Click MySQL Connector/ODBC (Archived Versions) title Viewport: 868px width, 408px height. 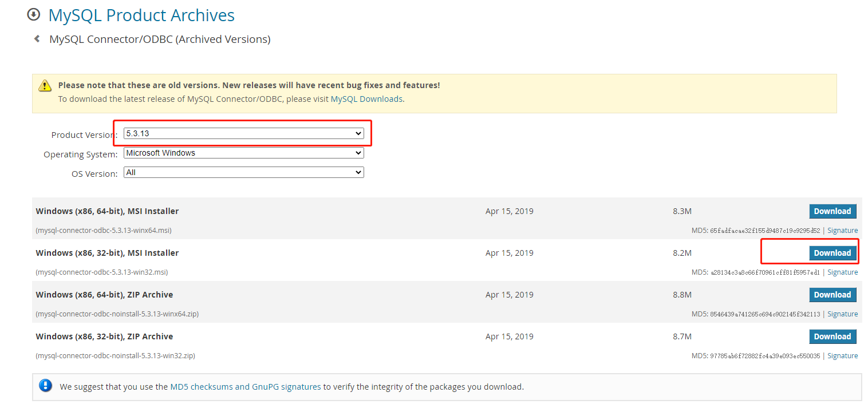pyautogui.click(x=160, y=39)
